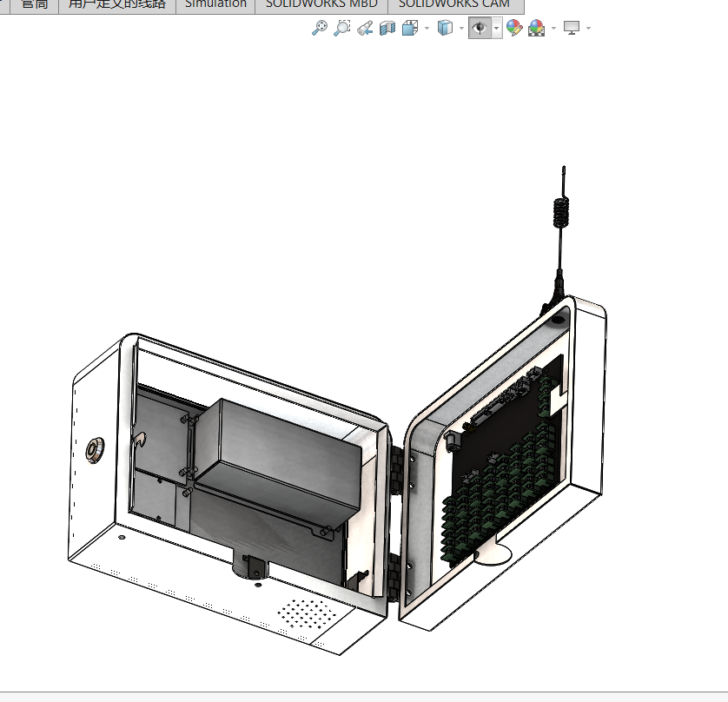Expand the Hide/Show Items dropdown arrow

coord(497,29)
